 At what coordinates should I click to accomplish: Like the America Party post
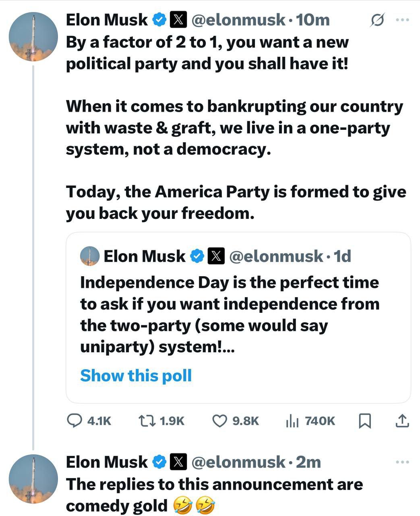click(x=219, y=421)
